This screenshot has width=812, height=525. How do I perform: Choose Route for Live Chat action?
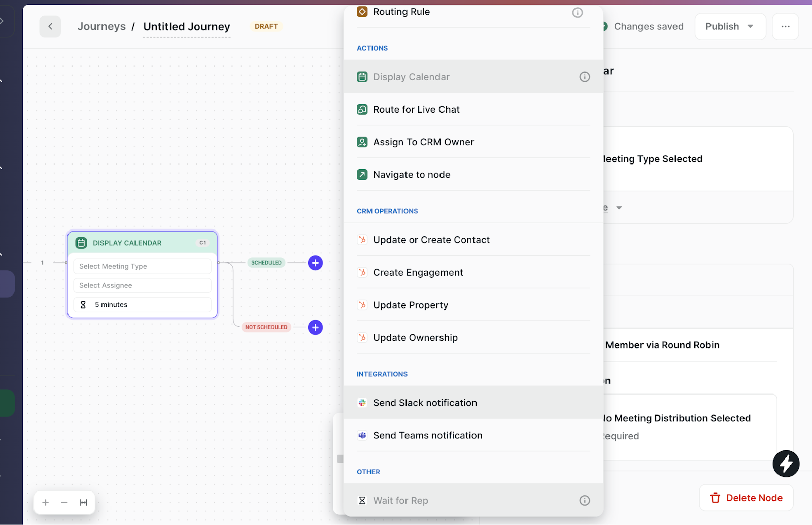pyautogui.click(x=416, y=110)
